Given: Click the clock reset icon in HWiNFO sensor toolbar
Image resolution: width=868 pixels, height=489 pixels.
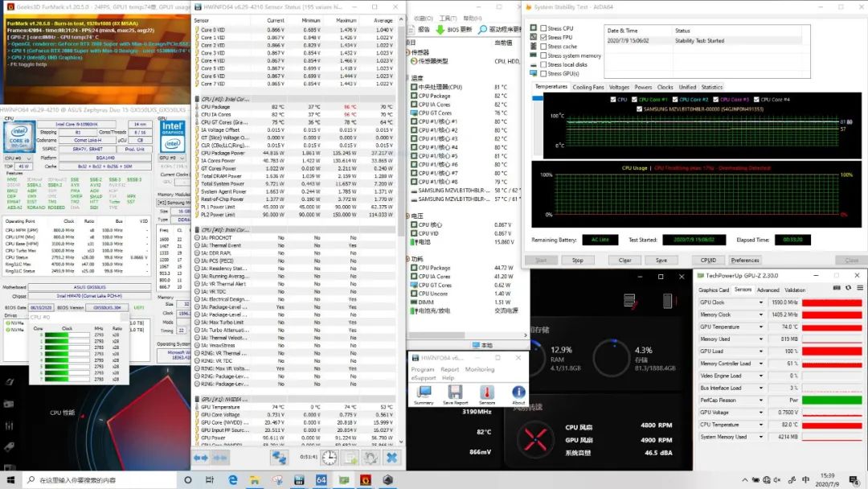Looking at the screenshot, I should point(330,457).
